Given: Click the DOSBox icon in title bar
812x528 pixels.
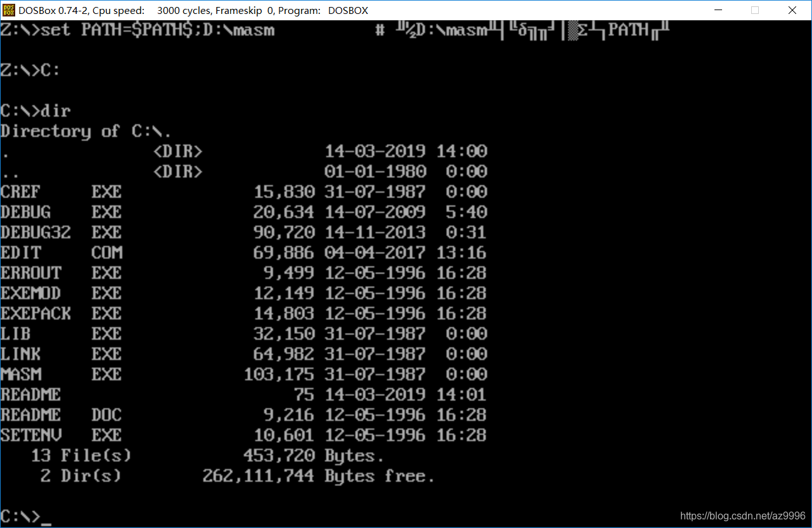Looking at the screenshot, I should pyautogui.click(x=9, y=10).
